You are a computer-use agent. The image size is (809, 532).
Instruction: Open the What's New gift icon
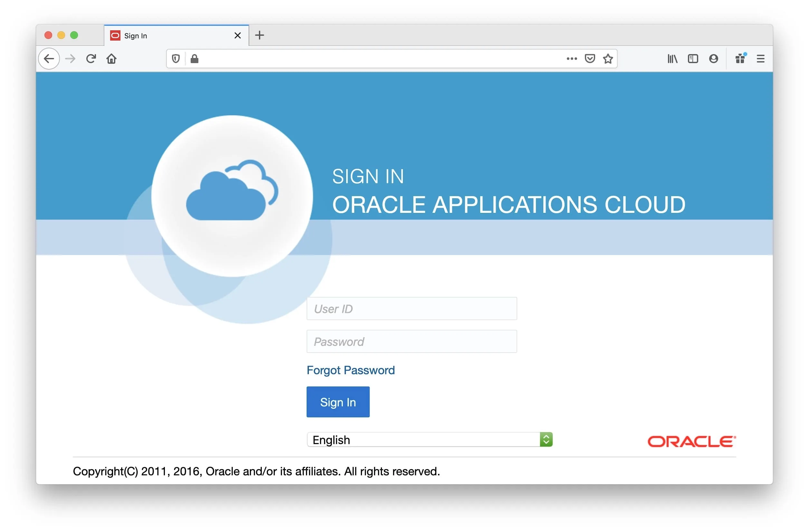pyautogui.click(x=740, y=59)
